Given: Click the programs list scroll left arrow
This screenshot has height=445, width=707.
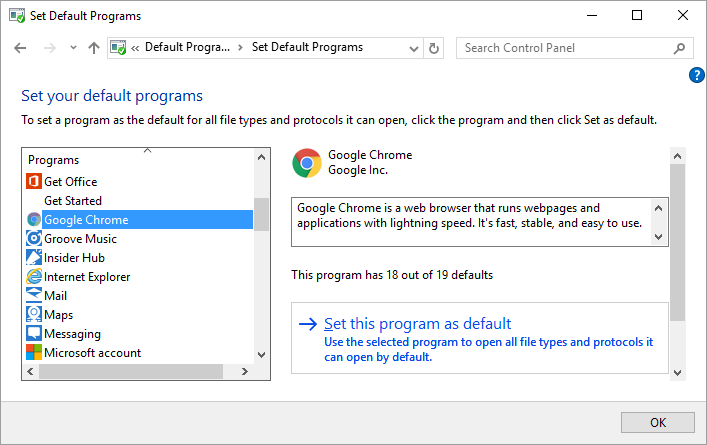Looking at the screenshot, I should 30,372.
